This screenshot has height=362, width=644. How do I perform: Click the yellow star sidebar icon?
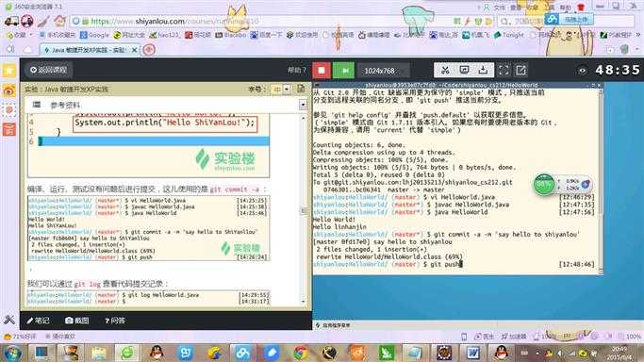coord(9,71)
